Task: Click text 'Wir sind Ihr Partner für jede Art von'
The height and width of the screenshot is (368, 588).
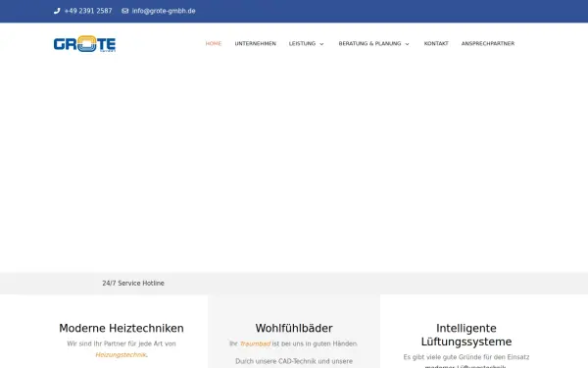Action: coord(122,343)
